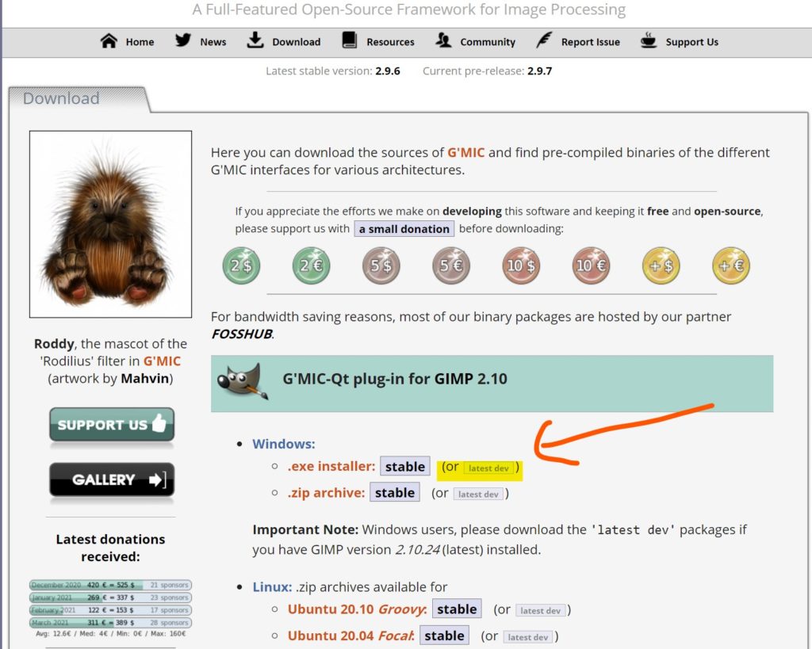Viewport: 812px width, 649px height.
Task: Click the green SUPPORT US button
Action: coord(112,425)
